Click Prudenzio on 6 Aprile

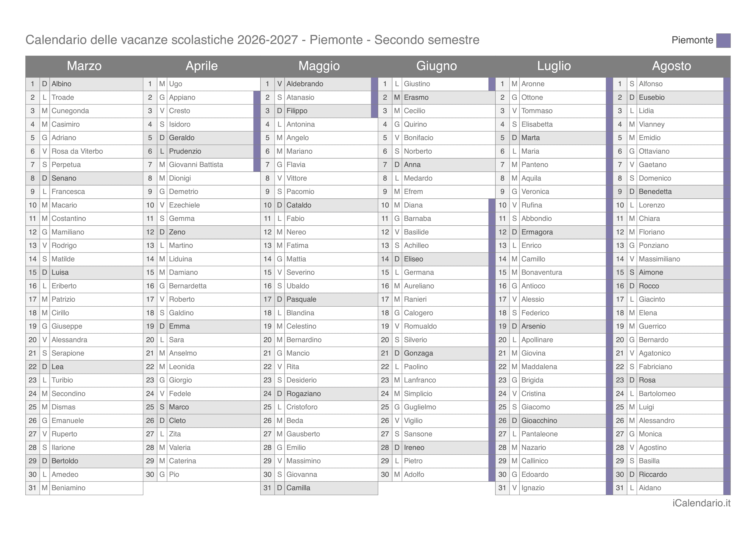click(x=185, y=151)
